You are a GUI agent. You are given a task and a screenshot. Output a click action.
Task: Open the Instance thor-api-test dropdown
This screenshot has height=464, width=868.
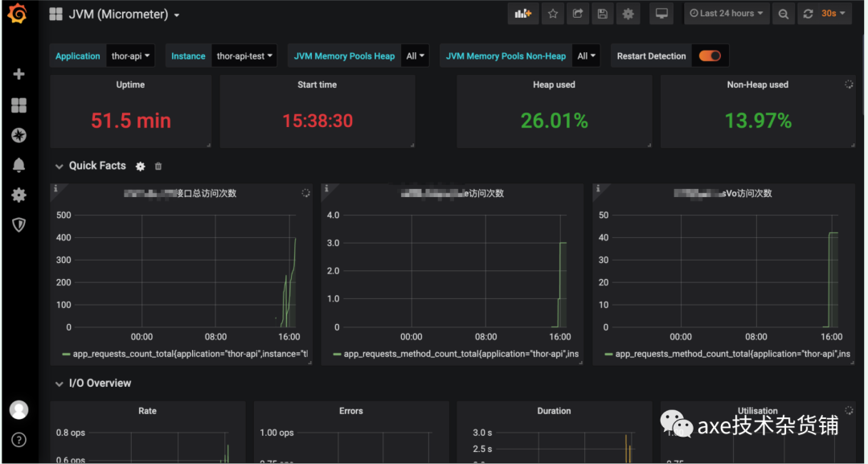(x=244, y=56)
